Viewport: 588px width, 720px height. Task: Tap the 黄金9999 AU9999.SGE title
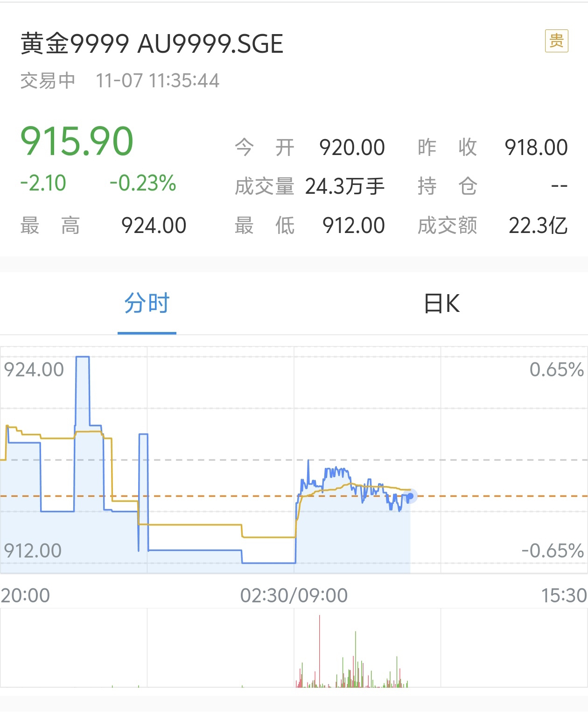pos(152,44)
